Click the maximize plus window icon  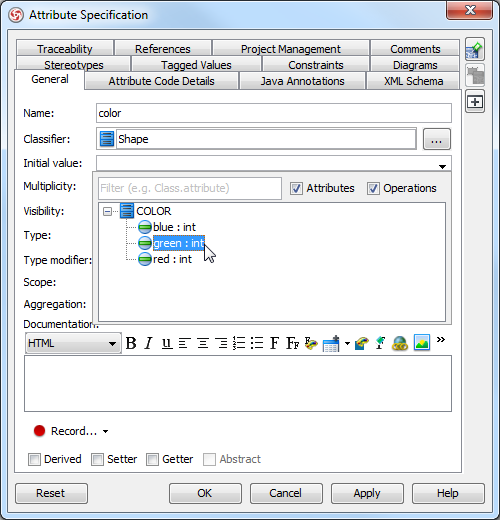coord(475,101)
